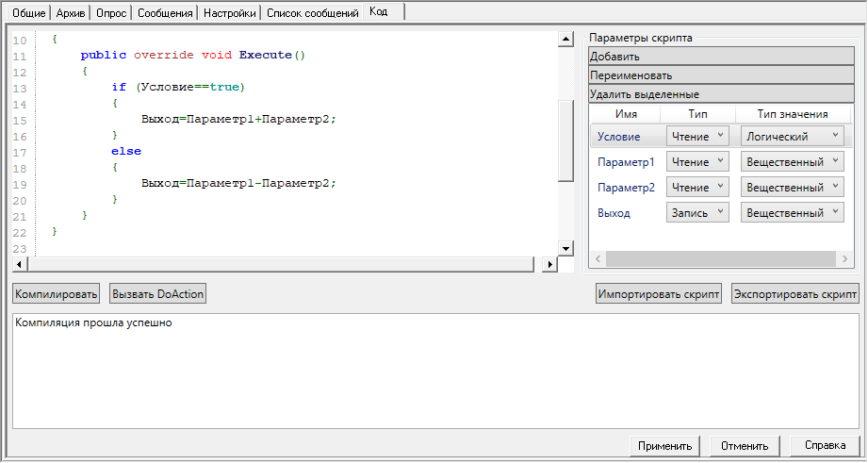Viewport: 868px width, 463px height.
Task: Click parameter table scroll left arrow
Action: [x=598, y=258]
